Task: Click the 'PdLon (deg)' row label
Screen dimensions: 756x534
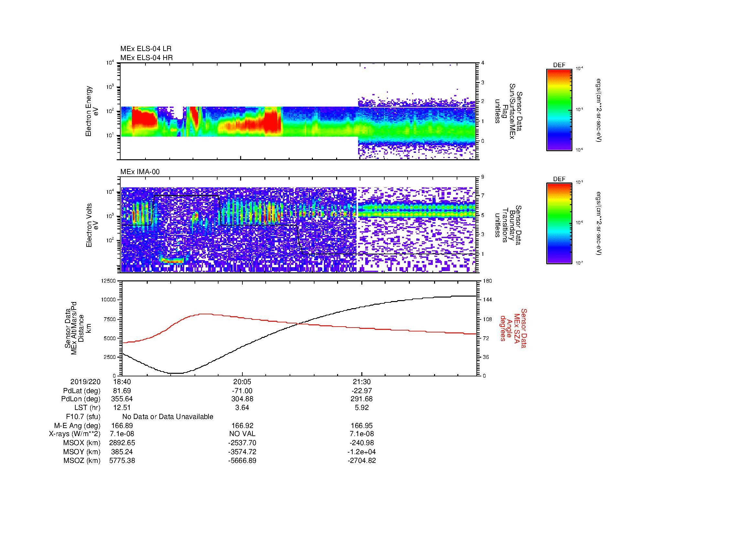Action: click(81, 399)
